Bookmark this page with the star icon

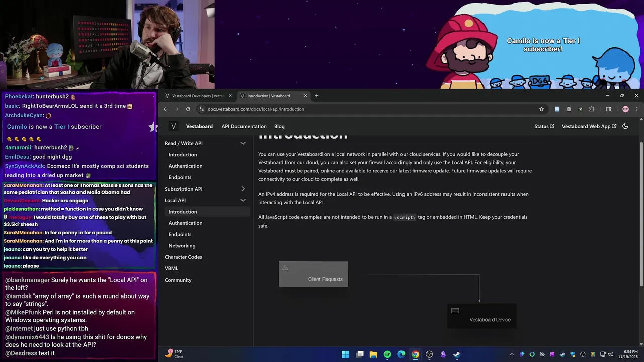[x=541, y=109]
